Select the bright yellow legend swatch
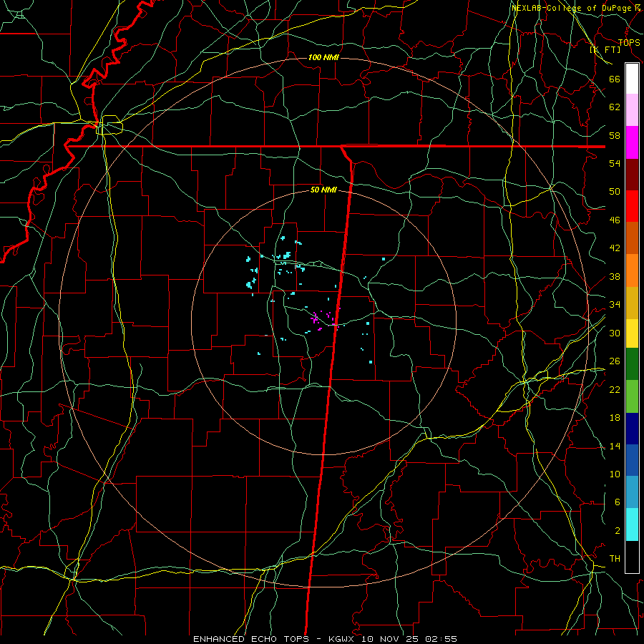Viewport: 644px width, 644px height. click(632, 333)
